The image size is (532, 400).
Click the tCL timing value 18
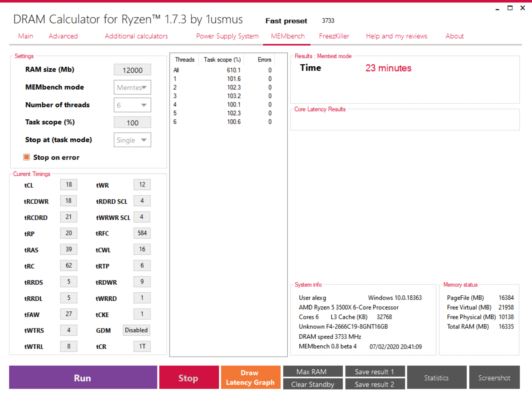[x=69, y=184]
